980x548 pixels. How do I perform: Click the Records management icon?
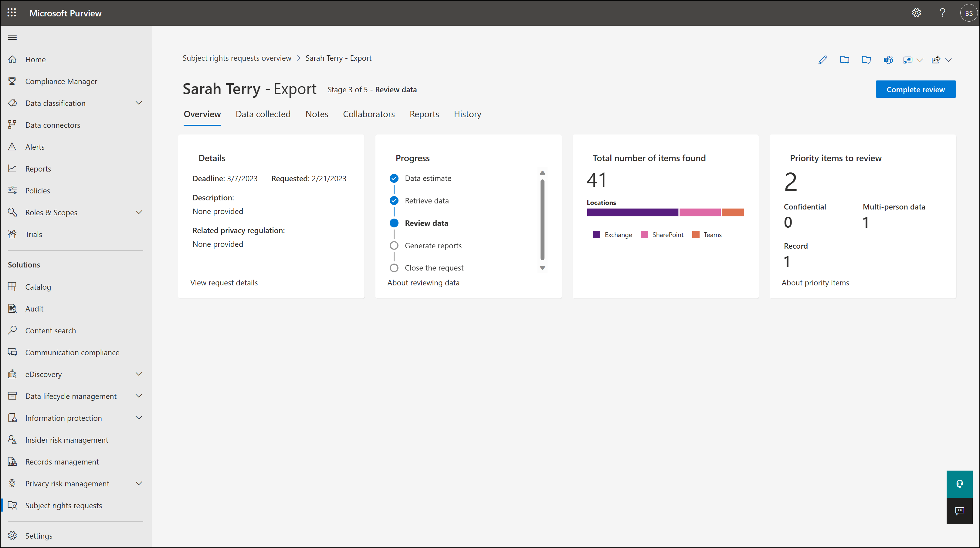pyautogui.click(x=12, y=461)
